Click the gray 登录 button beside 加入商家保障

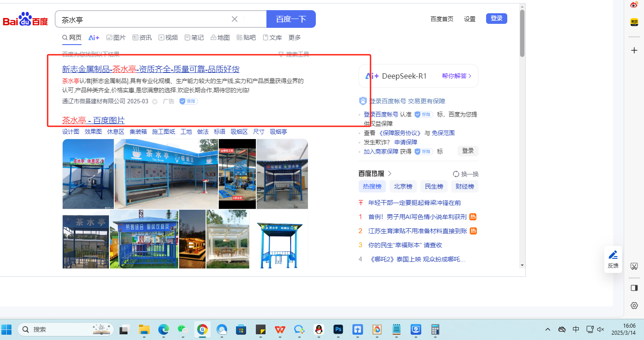[468, 151]
